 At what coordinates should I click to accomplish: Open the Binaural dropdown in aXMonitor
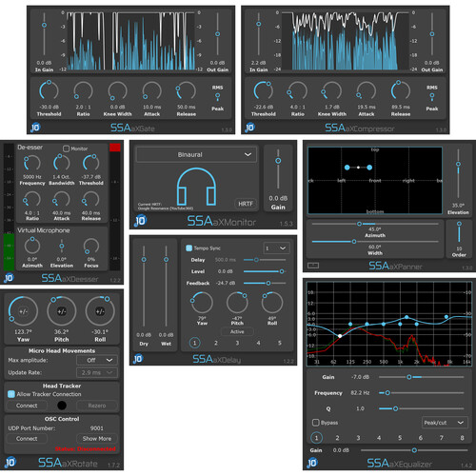[x=196, y=154]
